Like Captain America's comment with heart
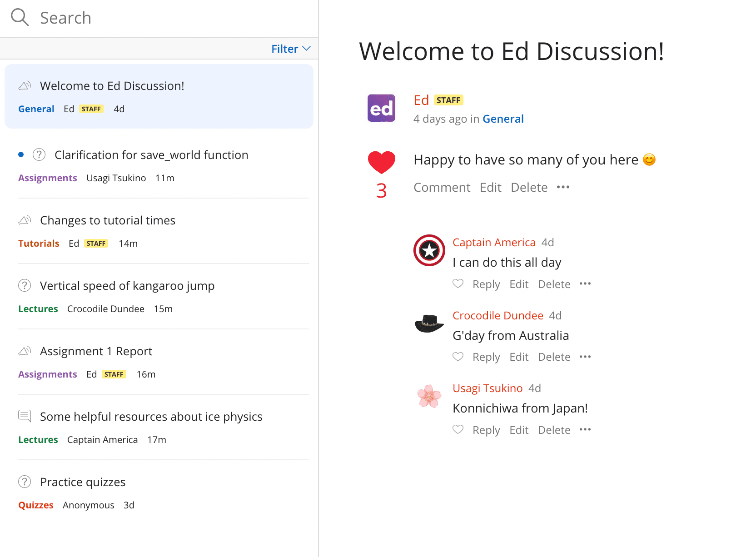Viewport: 756px width, 557px height. click(x=458, y=284)
